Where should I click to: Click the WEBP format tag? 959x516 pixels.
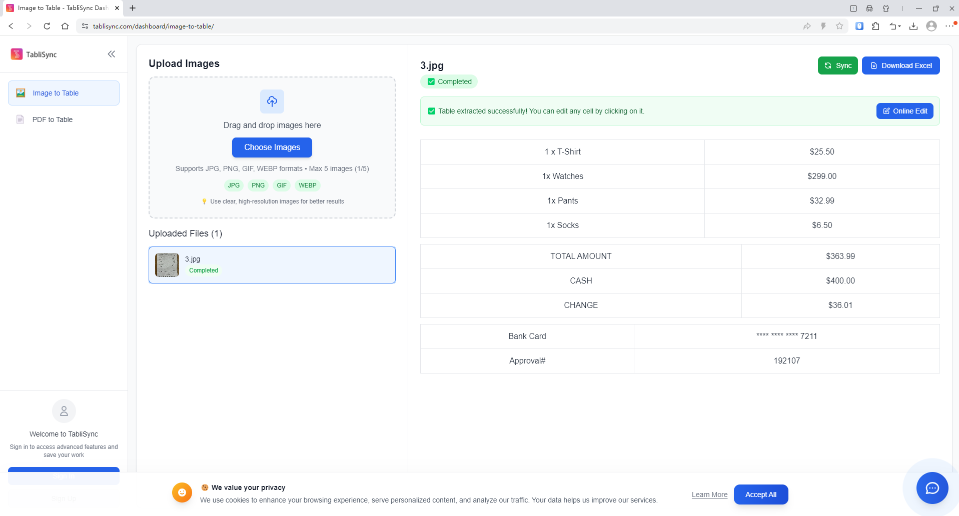[x=307, y=185]
